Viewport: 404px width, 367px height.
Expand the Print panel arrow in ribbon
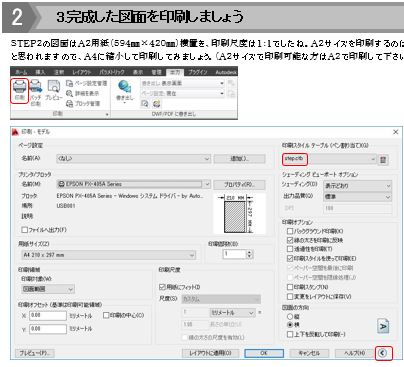pos(107,114)
